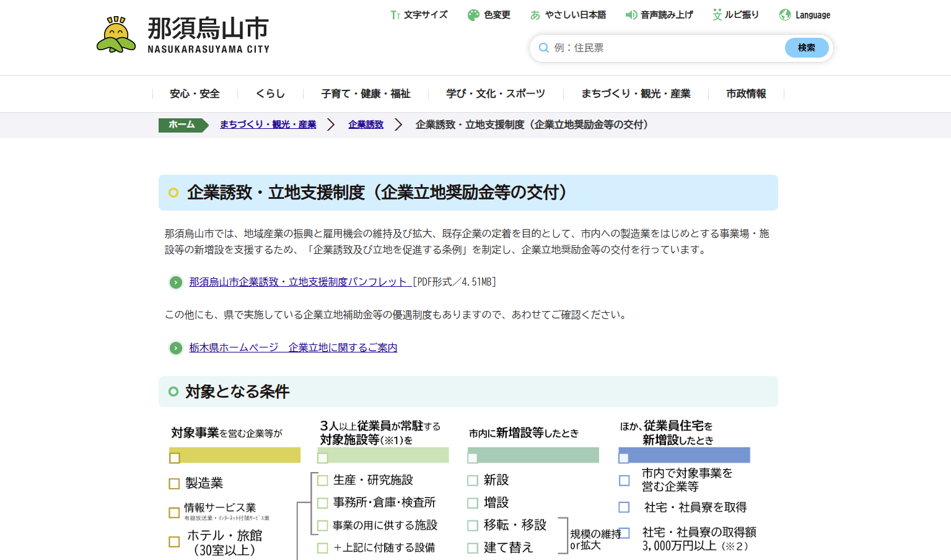Open the 子育て・健康・福祉 menu
Viewport: 951px width, 560px height.
pos(366,94)
